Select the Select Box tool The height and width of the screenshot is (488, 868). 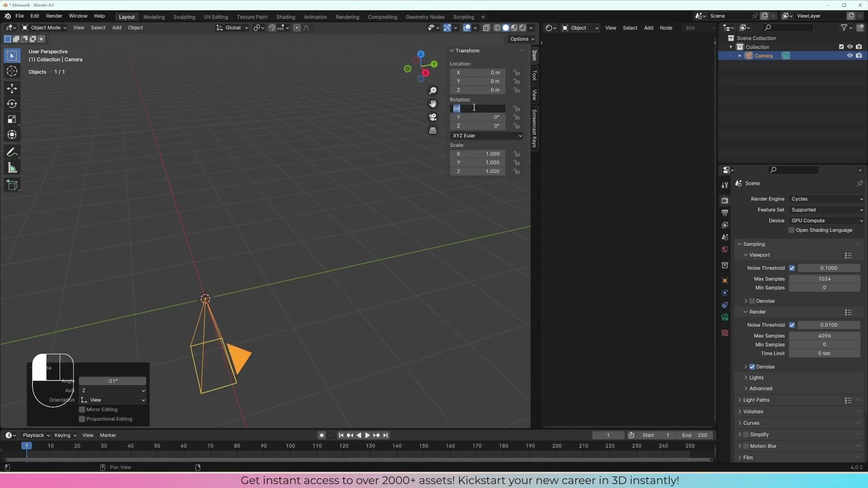(x=12, y=56)
